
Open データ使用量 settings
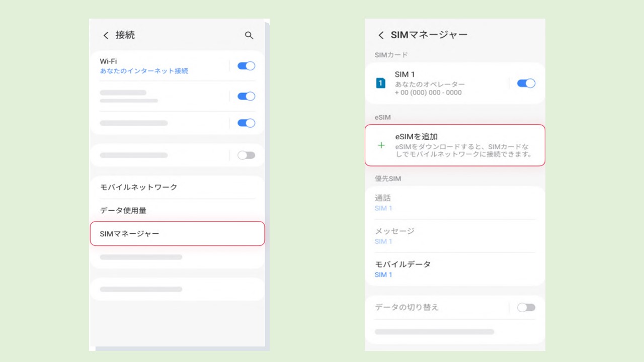(x=177, y=210)
